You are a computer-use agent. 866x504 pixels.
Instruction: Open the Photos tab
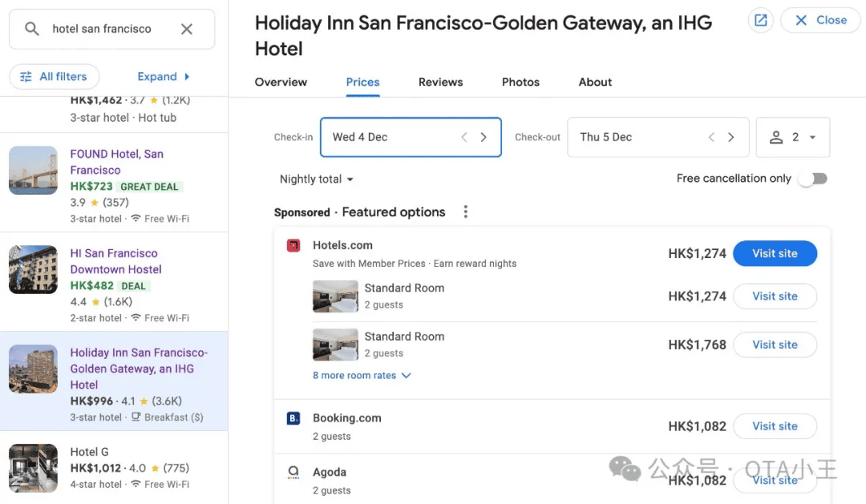pos(520,82)
